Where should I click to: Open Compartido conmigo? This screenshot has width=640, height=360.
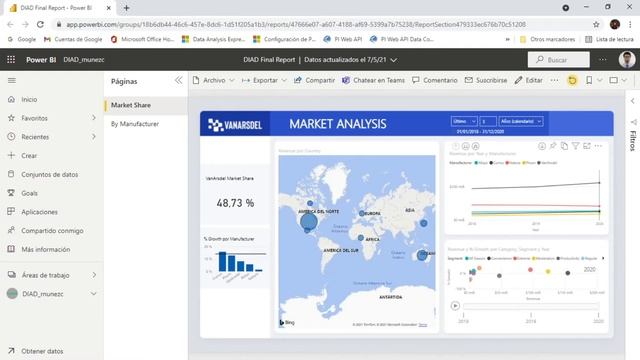(x=52, y=231)
